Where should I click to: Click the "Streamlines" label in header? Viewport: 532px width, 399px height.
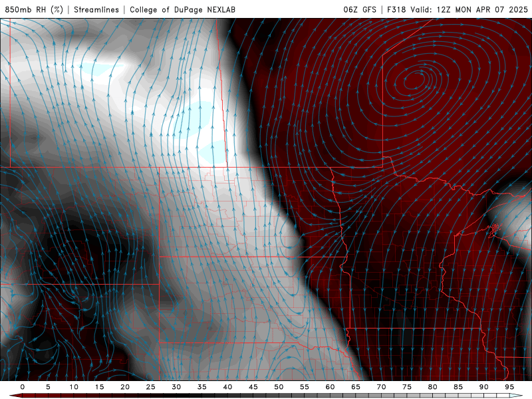tap(96, 9)
